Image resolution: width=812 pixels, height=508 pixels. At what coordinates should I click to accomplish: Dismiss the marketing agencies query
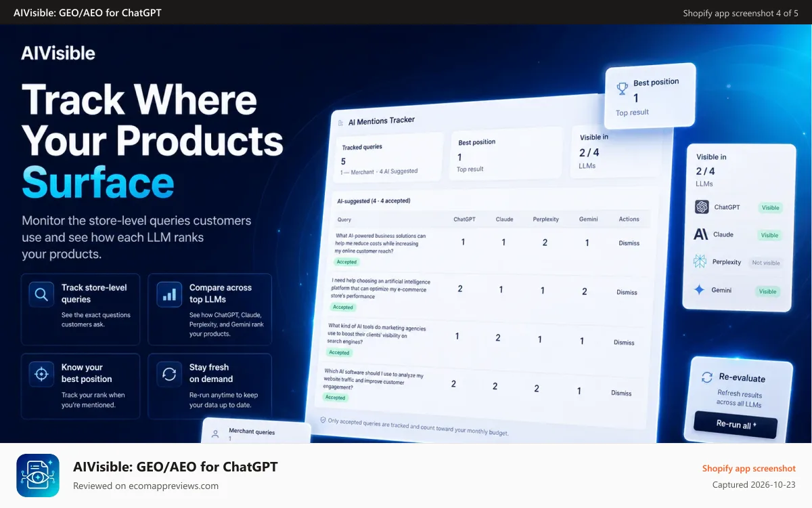tap(624, 343)
